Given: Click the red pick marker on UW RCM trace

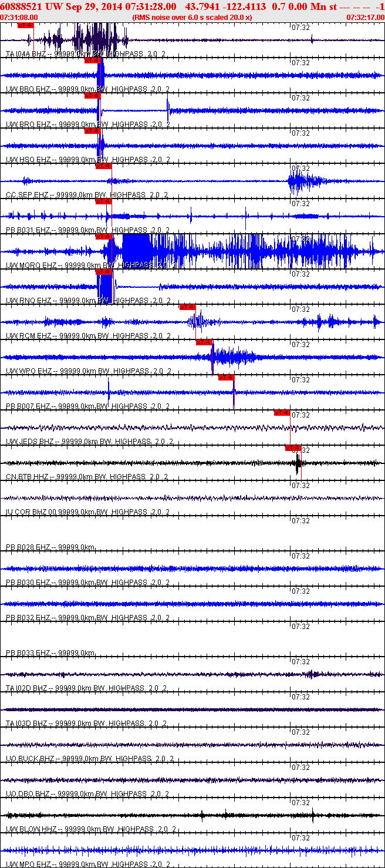Looking at the screenshot, I should (x=187, y=307).
